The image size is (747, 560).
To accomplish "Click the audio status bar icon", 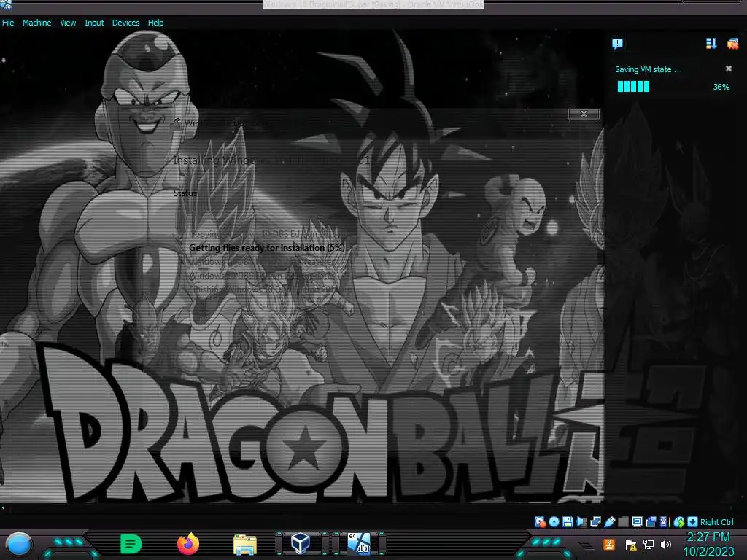I will coord(581,522).
